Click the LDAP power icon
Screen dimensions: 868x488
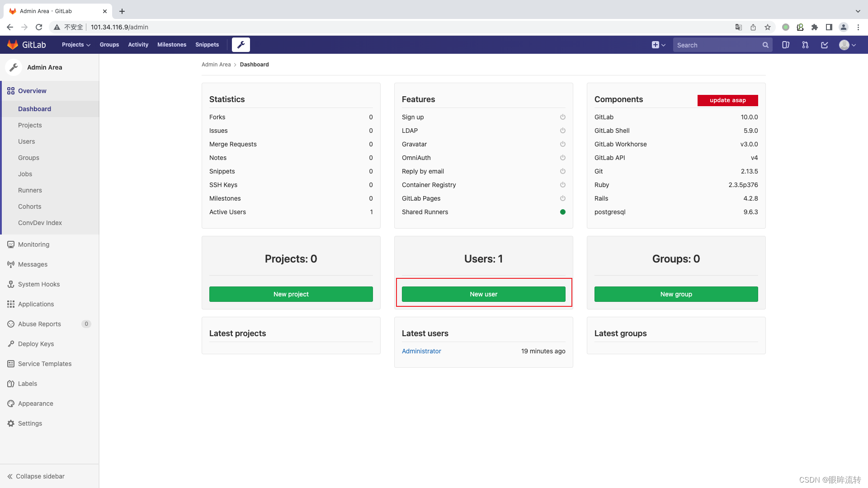click(x=563, y=131)
